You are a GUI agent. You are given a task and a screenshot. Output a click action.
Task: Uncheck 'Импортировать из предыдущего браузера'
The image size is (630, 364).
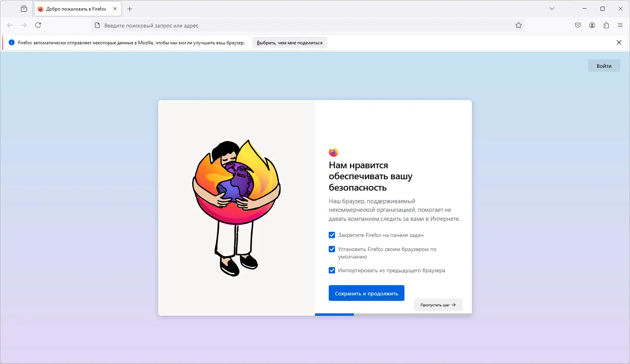[x=332, y=270]
